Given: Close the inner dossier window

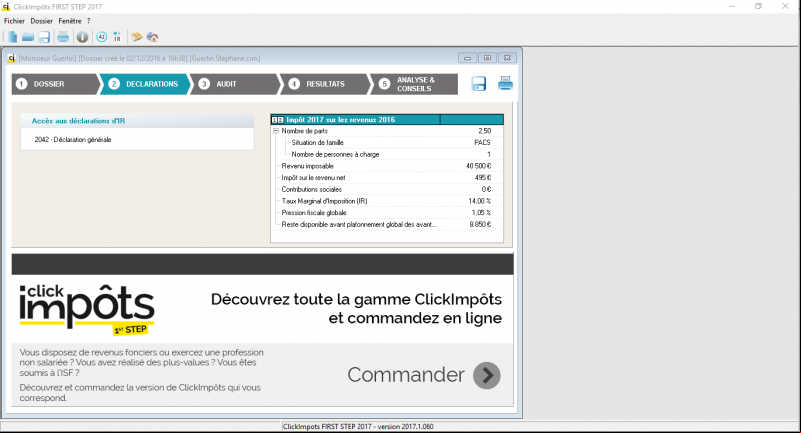Looking at the screenshot, I should click(x=507, y=58).
